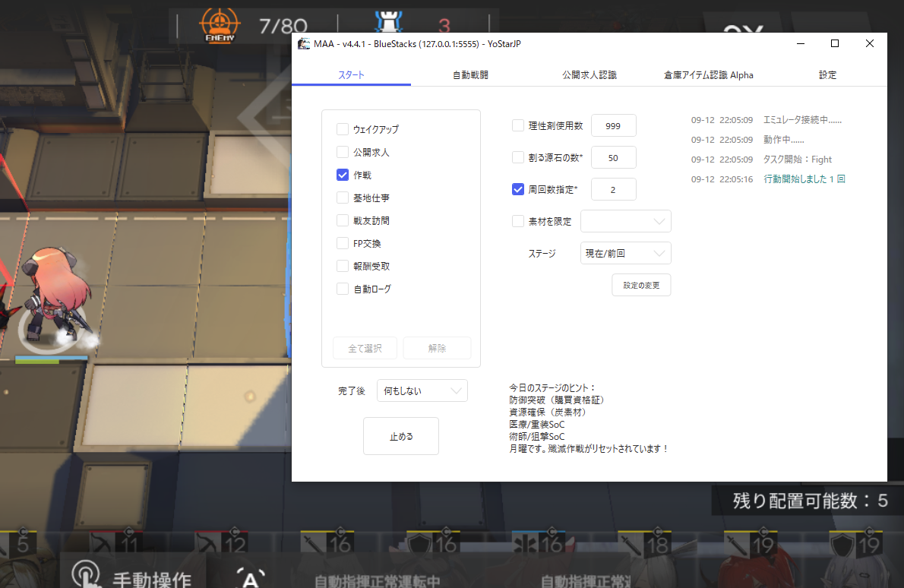Click the 設定の変更 button
This screenshot has height=588, width=904.
click(x=641, y=285)
